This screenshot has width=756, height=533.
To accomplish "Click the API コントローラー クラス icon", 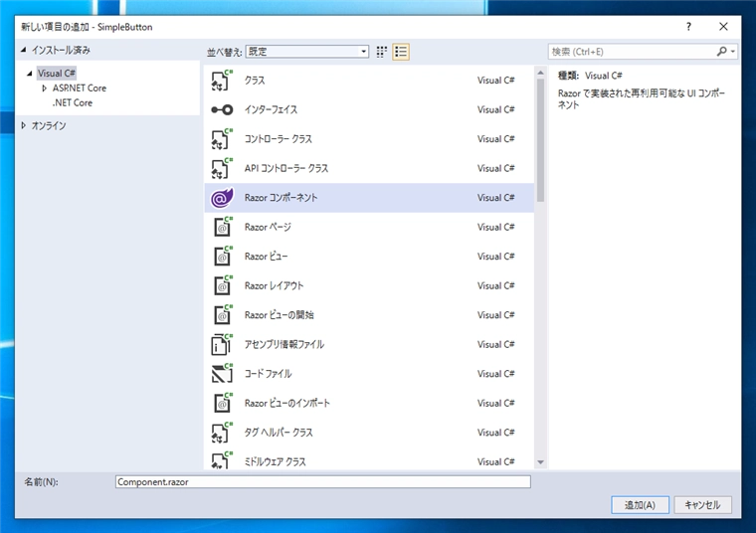I will click(x=222, y=169).
